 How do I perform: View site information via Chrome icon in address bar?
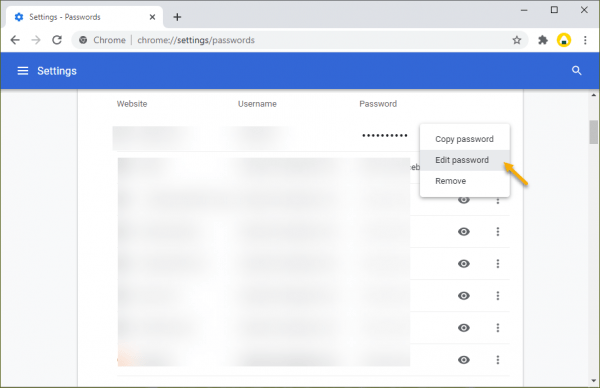(83, 40)
